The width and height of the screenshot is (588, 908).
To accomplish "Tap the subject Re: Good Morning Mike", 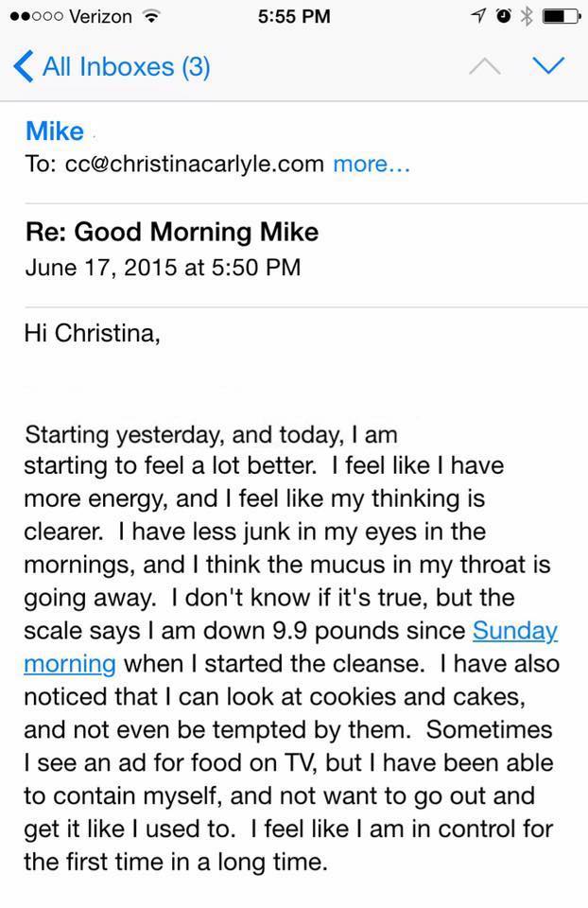I will pos(172,233).
